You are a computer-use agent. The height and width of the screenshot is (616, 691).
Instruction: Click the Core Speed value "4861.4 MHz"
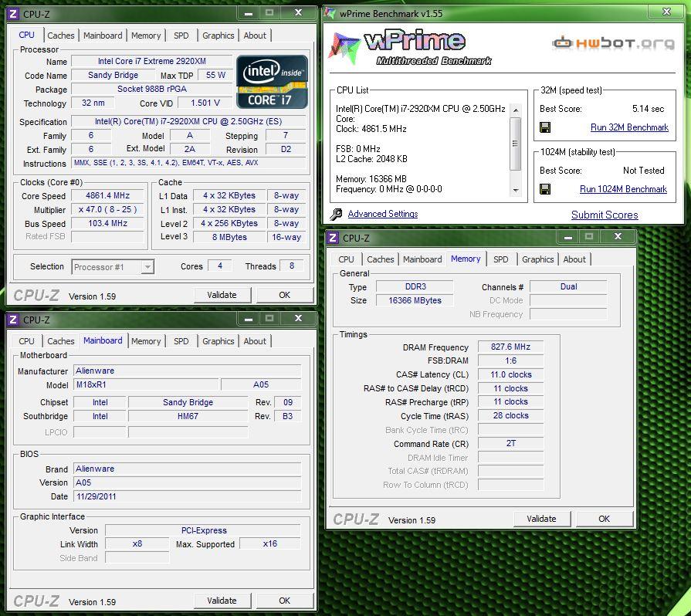click(107, 195)
